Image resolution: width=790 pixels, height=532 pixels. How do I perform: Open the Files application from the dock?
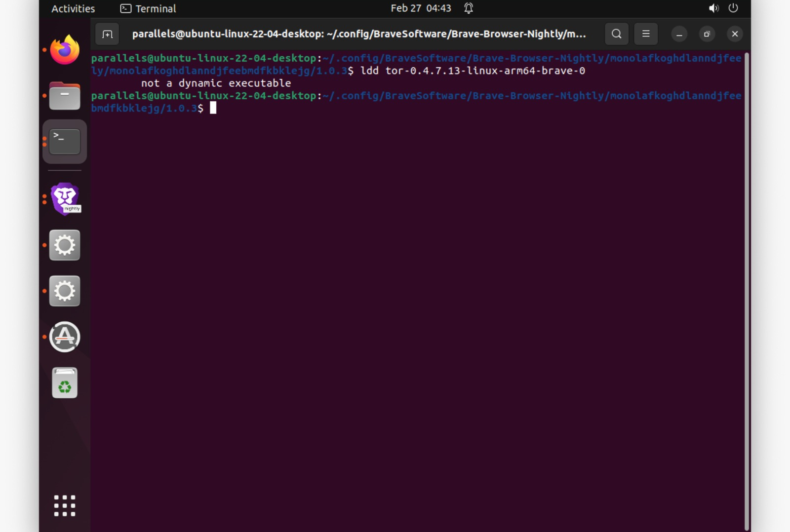(64, 96)
